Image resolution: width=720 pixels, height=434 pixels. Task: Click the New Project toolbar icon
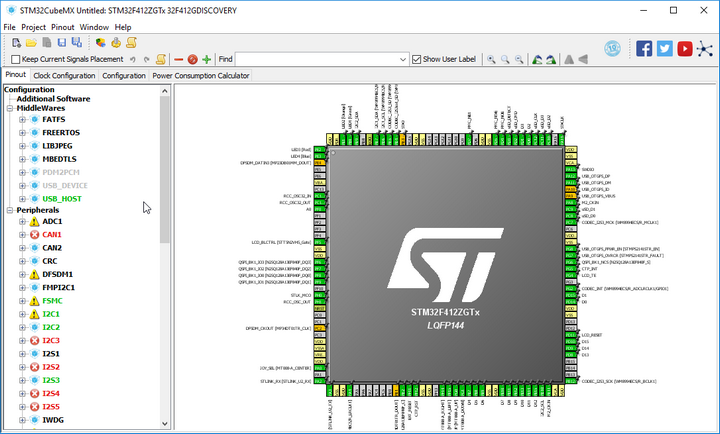coord(16,43)
